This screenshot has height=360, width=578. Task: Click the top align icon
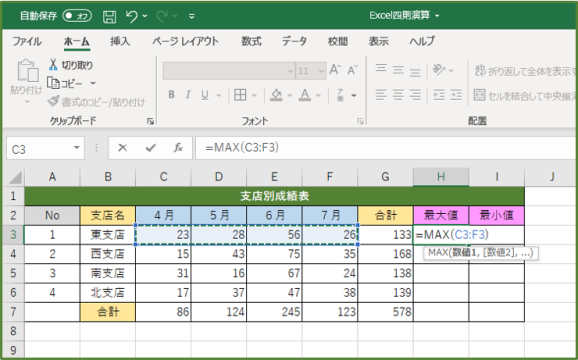coord(381,69)
